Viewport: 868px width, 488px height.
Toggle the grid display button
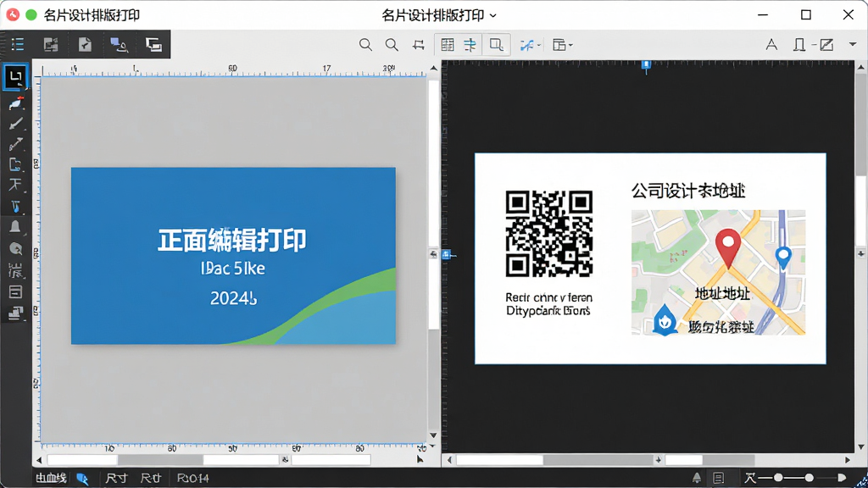448,45
